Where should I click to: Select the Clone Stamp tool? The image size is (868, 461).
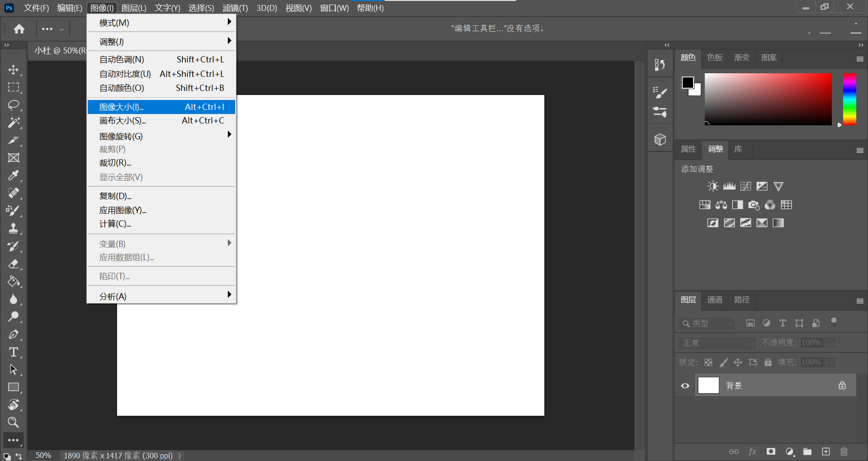point(14,228)
